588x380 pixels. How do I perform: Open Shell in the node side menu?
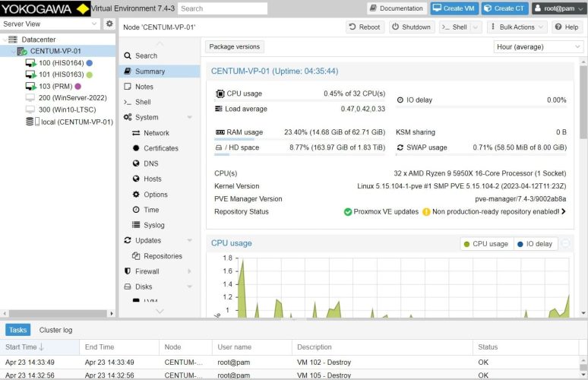point(159,102)
